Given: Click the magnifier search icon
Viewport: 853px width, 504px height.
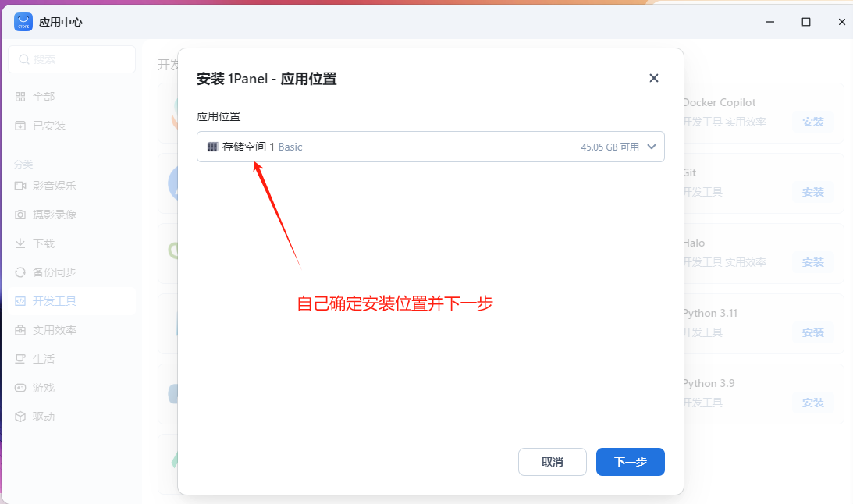Looking at the screenshot, I should pos(24,59).
